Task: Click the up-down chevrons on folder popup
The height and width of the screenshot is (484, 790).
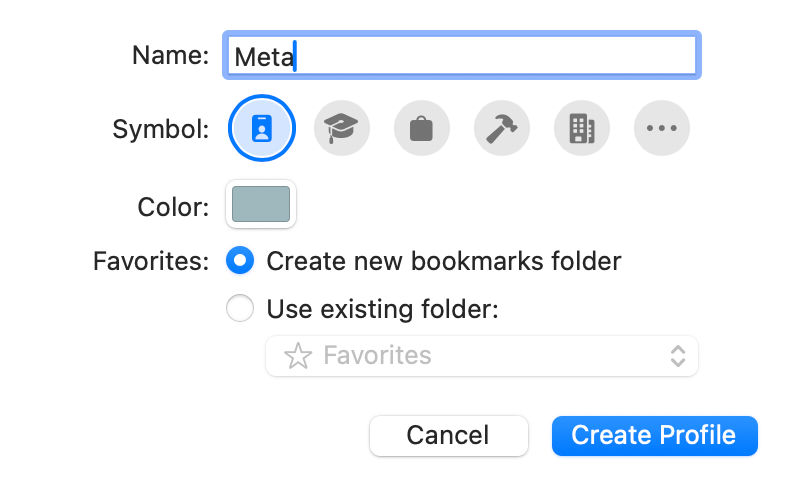Action: click(677, 356)
